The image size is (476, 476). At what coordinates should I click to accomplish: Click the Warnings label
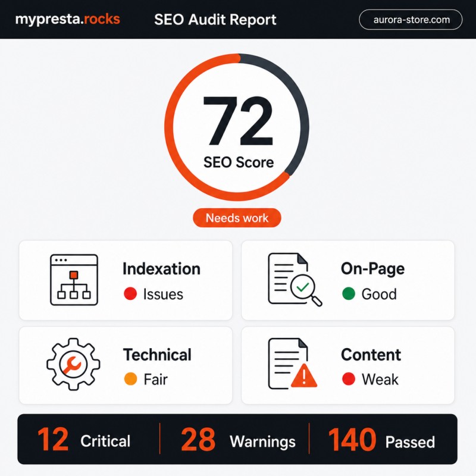click(x=262, y=441)
